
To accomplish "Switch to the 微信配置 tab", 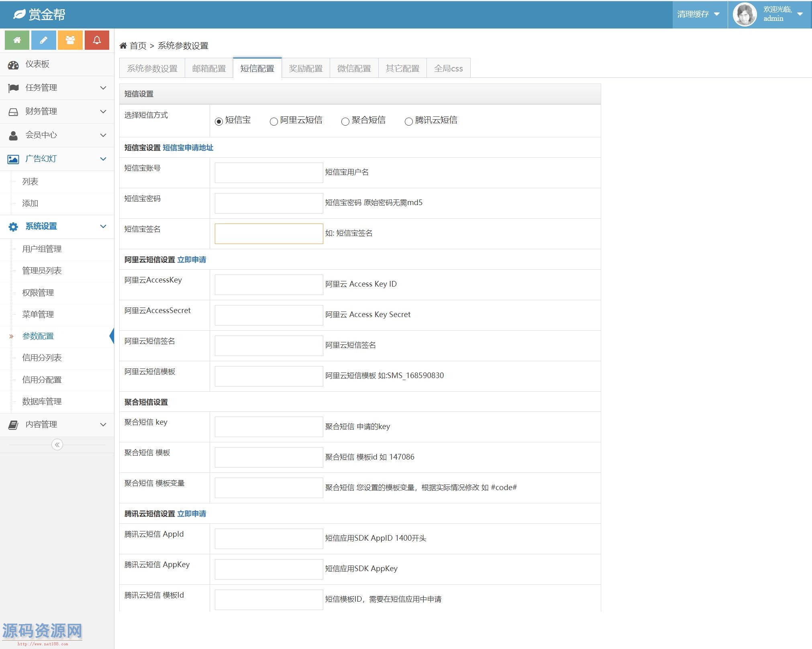I will (354, 69).
